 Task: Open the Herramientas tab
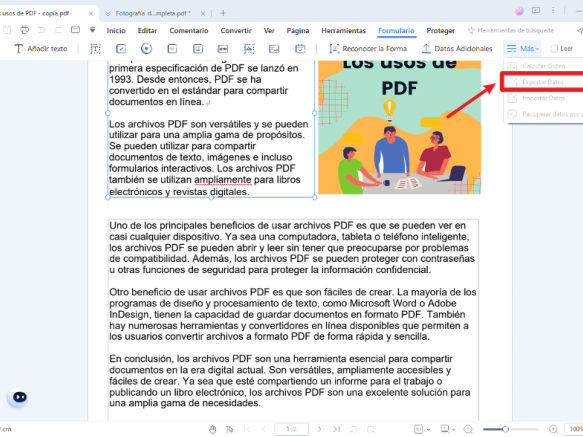[x=344, y=30]
